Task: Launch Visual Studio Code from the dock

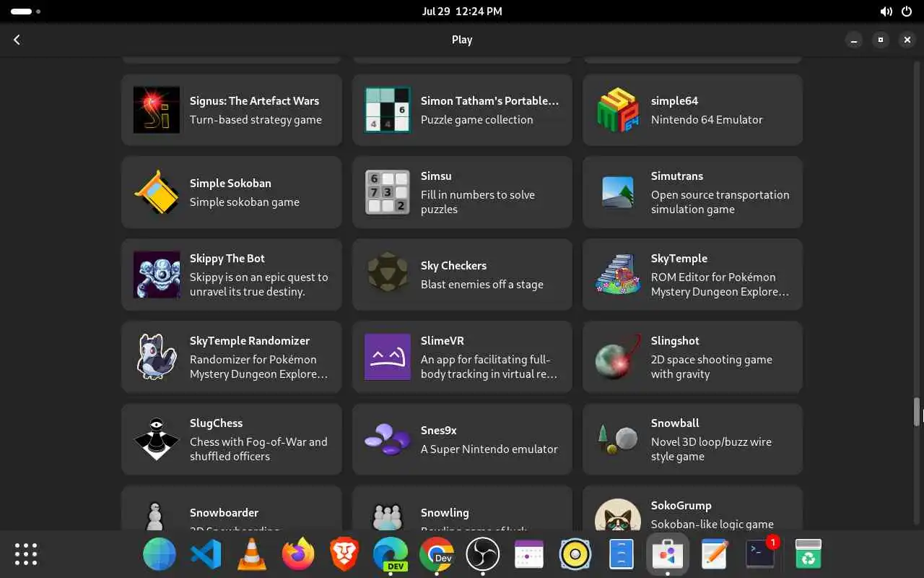Action: (206, 554)
